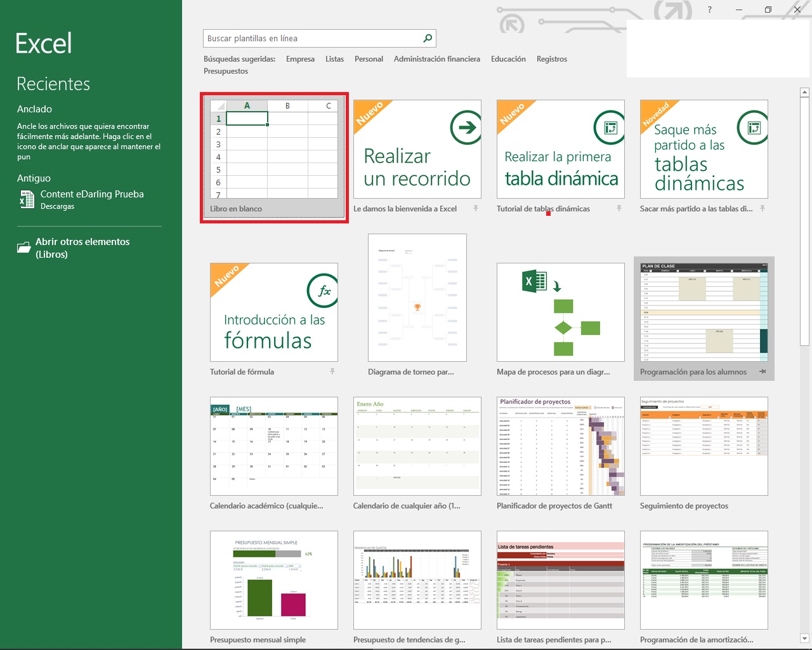Open the Planificador de proyectos de Gantt template
Viewport: 812px width, 650px height.
point(560,446)
